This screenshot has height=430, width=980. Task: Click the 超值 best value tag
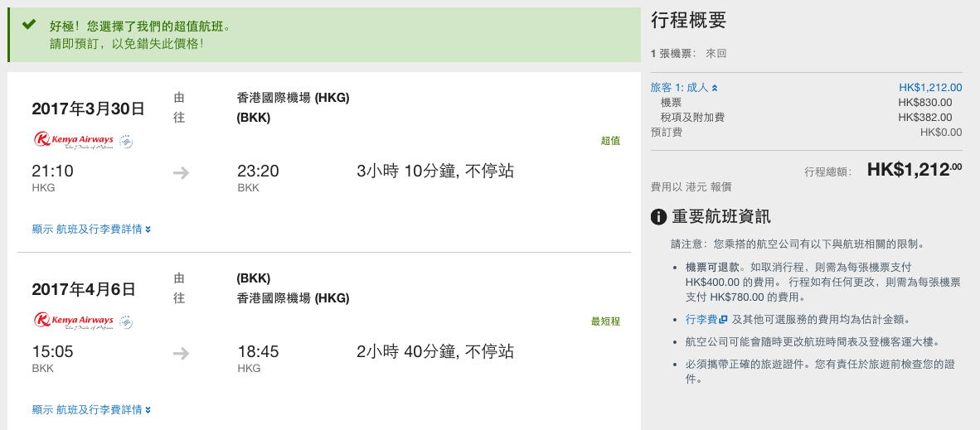[x=610, y=141]
